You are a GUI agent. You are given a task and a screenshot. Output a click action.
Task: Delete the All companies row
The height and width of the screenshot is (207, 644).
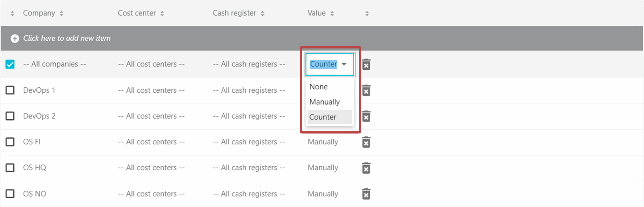366,65
